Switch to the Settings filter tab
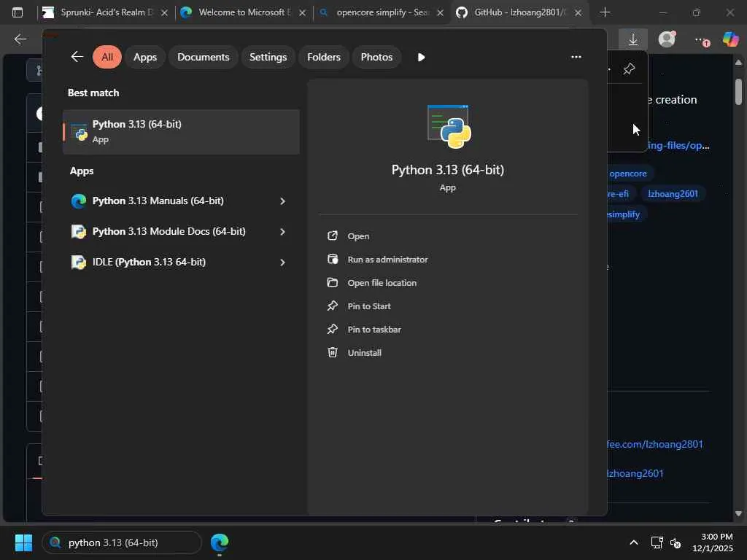 point(268,57)
